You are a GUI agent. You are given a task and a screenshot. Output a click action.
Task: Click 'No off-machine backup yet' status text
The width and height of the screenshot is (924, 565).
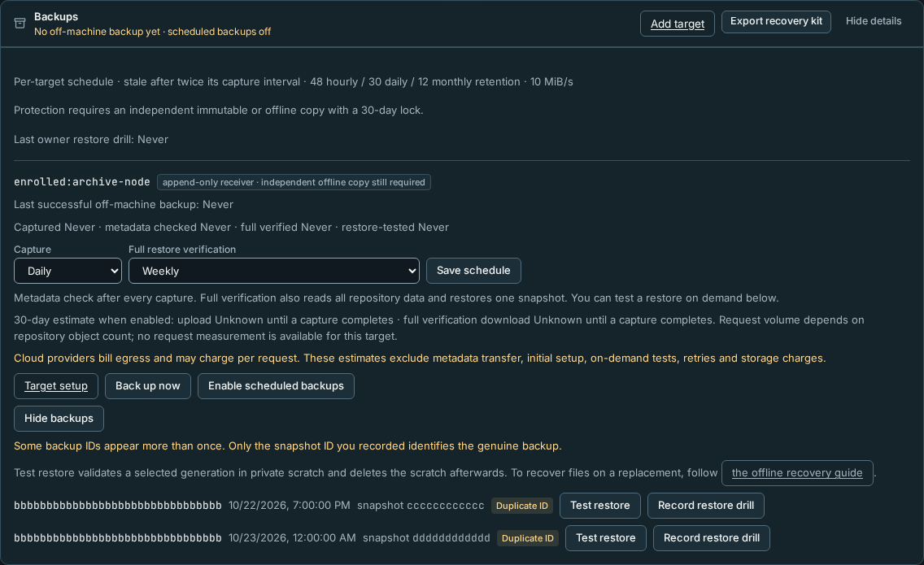pos(97,32)
